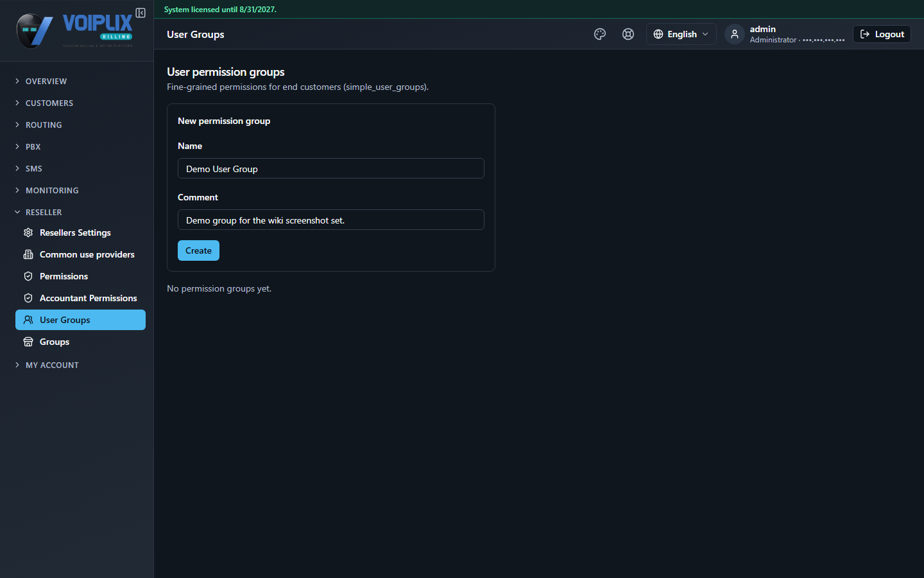The image size is (924, 578).
Task: Click the 'User Groups' page title in header
Action: [x=196, y=34]
